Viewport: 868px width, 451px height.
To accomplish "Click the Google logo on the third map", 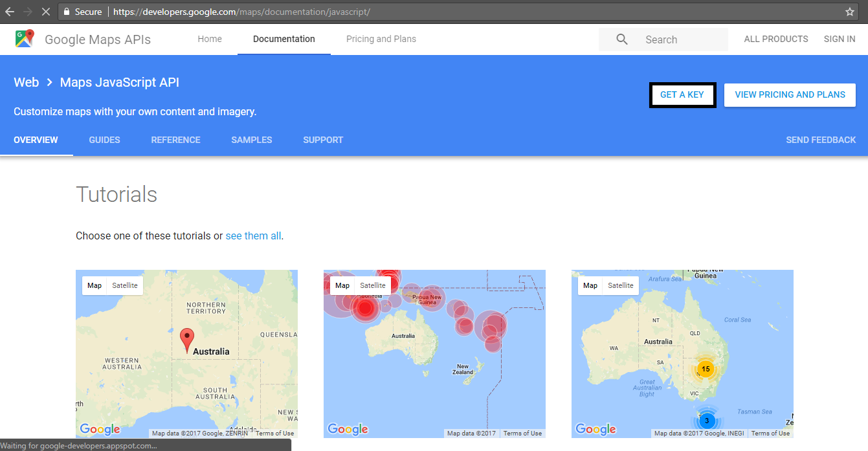I will (x=595, y=429).
